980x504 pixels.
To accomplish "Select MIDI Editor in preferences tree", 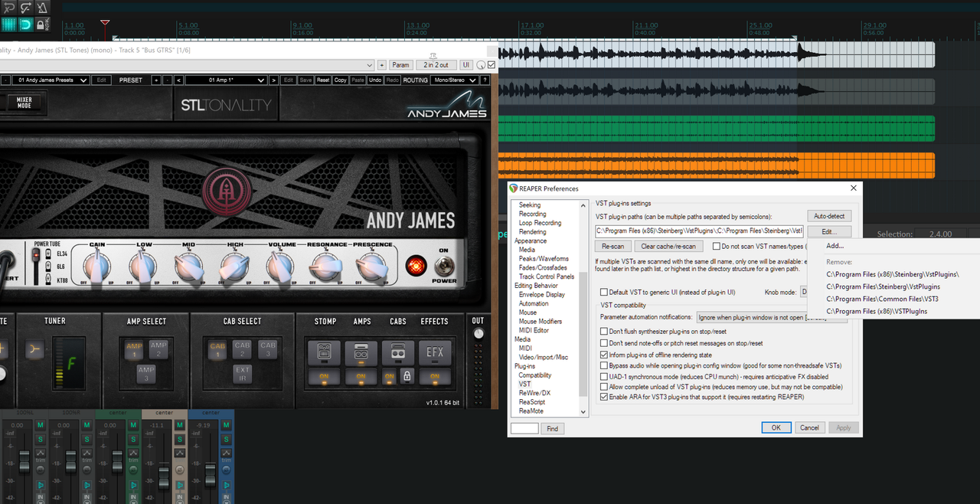I will (534, 330).
